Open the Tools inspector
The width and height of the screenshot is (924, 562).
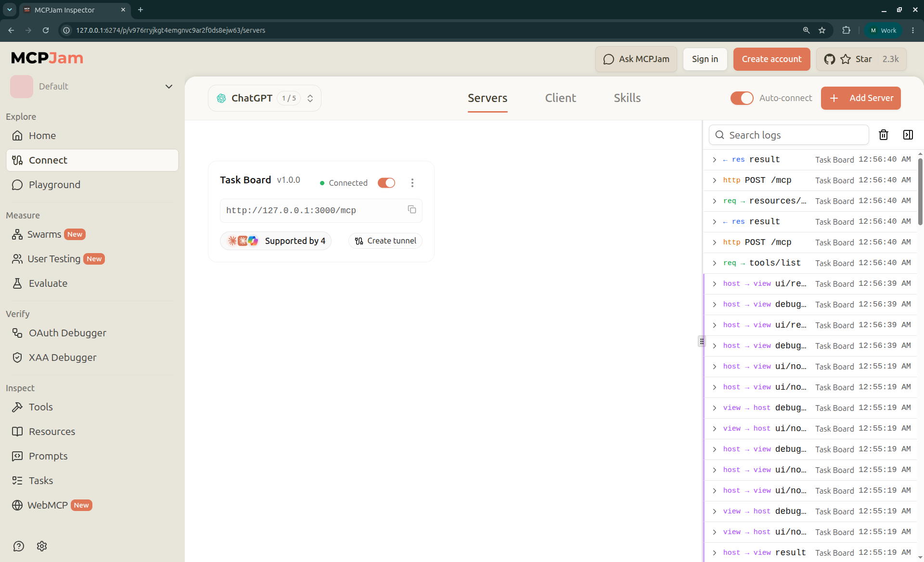92,407
